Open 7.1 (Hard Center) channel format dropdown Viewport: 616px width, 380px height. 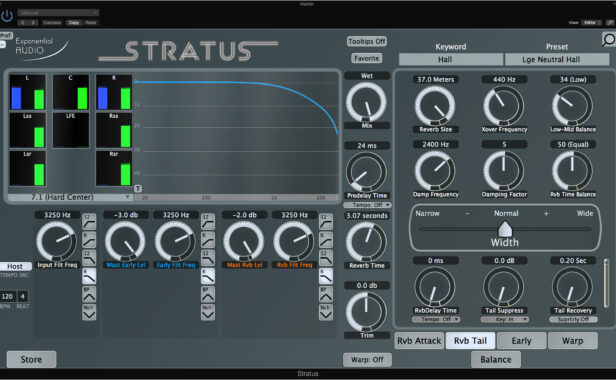pyautogui.click(x=70, y=197)
